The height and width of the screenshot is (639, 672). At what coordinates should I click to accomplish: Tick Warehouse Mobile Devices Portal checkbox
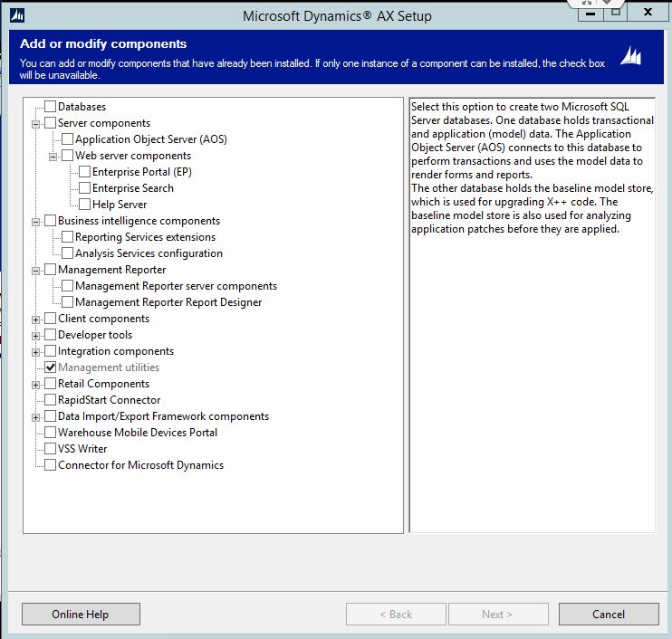[50, 432]
